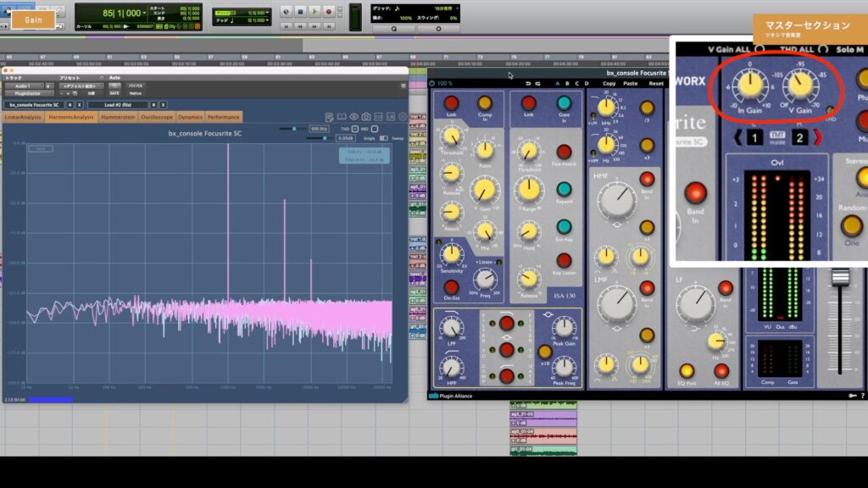Click Copy in the bx_console toolbar
868x488 pixels.
pyautogui.click(x=609, y=84)
